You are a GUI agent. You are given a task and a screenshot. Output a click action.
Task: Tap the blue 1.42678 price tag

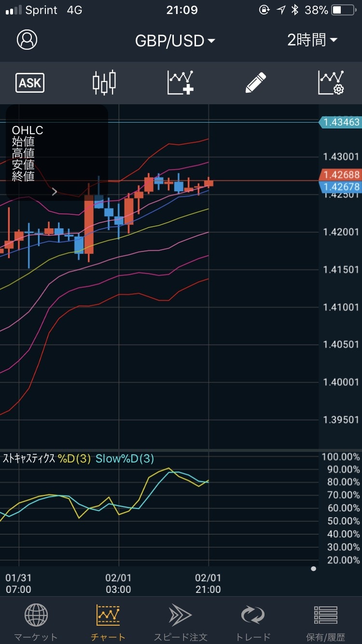(341, 187)
